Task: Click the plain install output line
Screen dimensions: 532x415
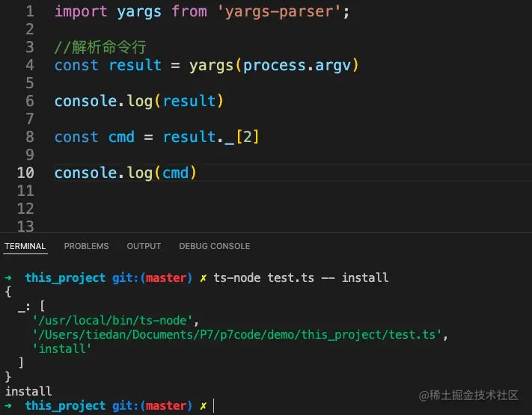Action: 28,391
